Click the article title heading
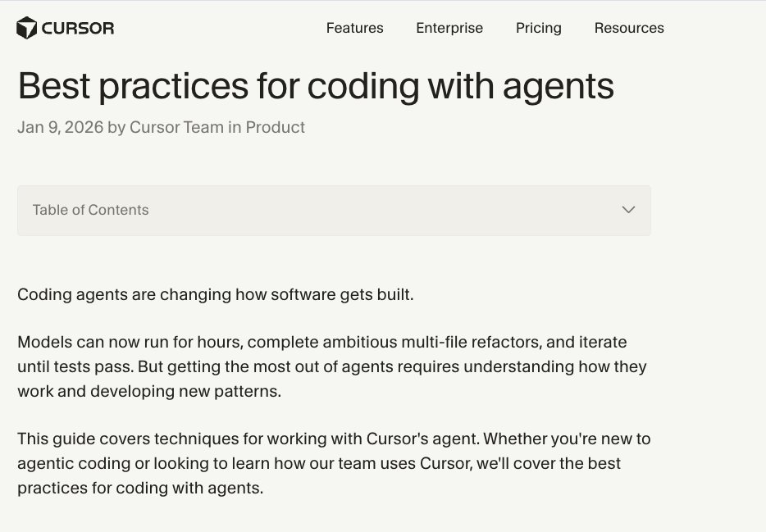This screenshot has width=766, height=532. 316,85
